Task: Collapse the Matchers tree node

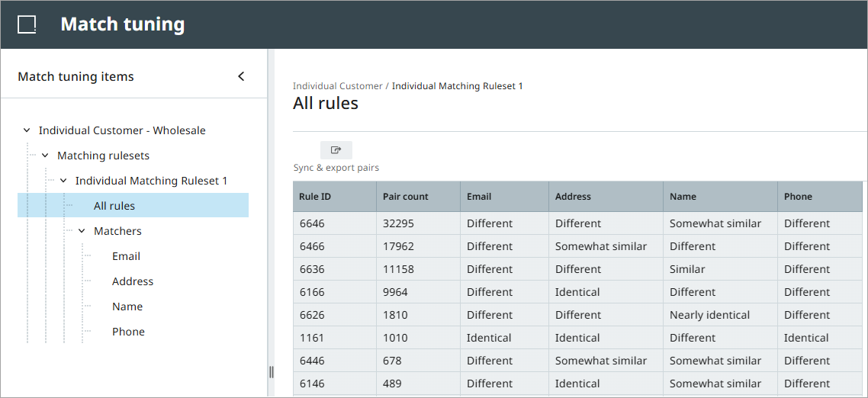Action: (x=82, y=231)
